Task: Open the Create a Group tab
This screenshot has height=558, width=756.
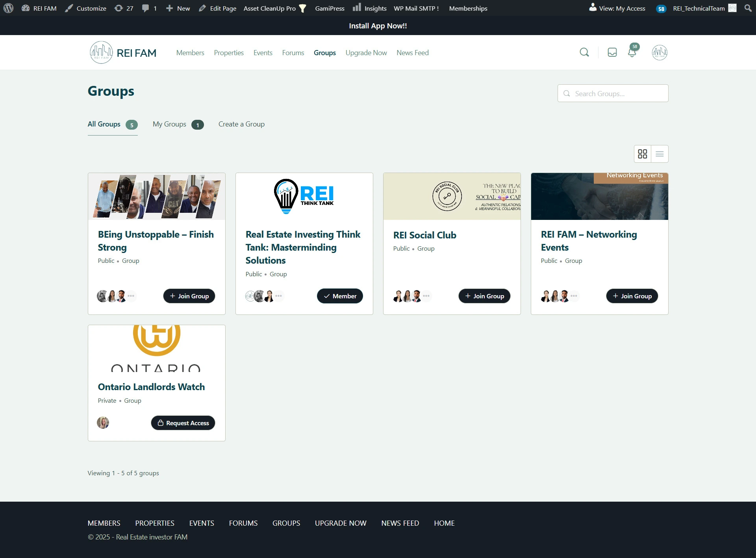Action: click(x=241, y=124)
